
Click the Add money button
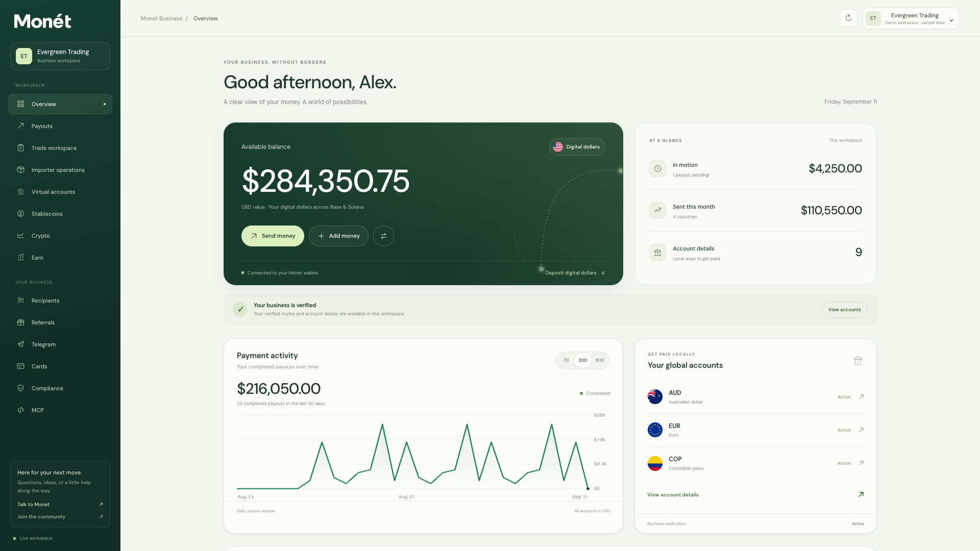pos(338,236)
